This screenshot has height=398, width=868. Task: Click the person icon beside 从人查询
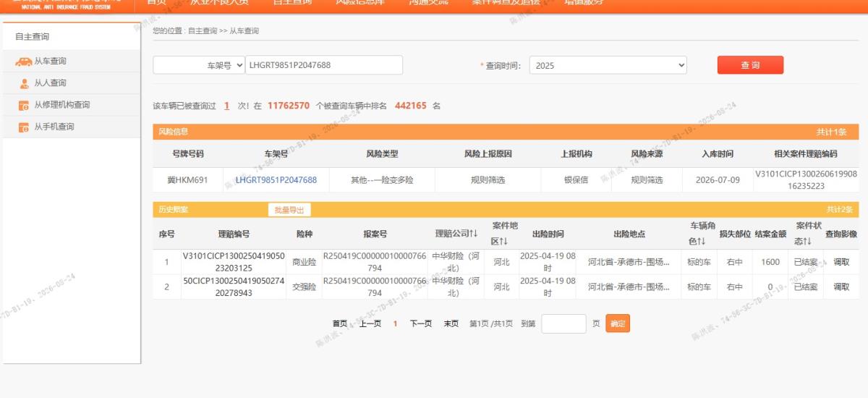click(24, 83)
